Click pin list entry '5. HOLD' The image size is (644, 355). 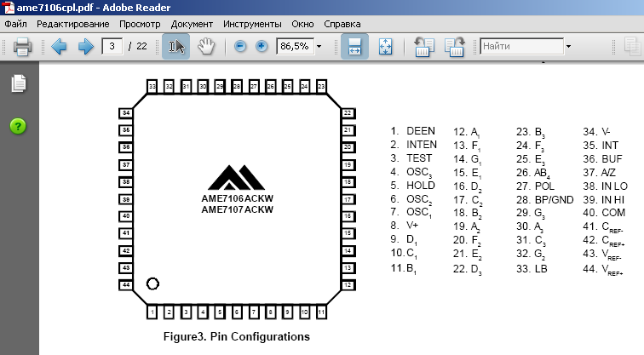pos(412,185)
